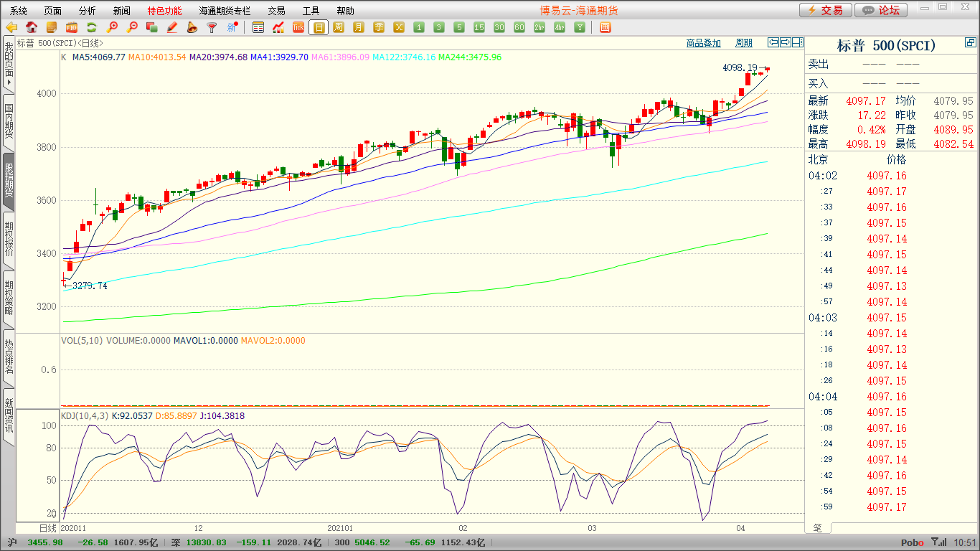980x551 pixels.
Task: Restore the 标普 500 quote panel
Action: coord(971,44)
